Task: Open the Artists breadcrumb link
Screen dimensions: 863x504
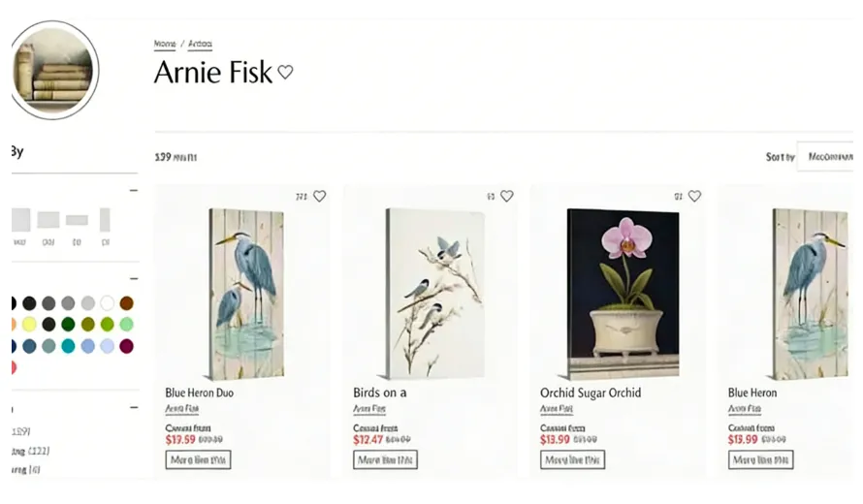Action: [200, 45]
